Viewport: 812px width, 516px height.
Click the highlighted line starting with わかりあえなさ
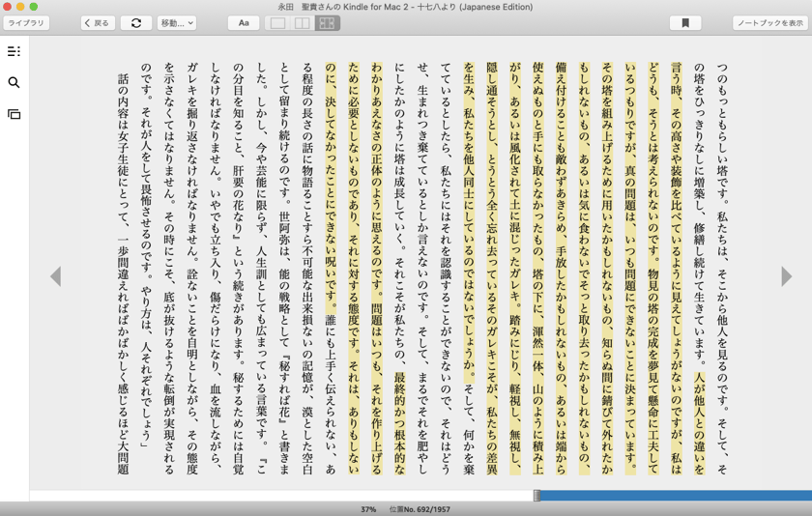(x=377, y=269)
